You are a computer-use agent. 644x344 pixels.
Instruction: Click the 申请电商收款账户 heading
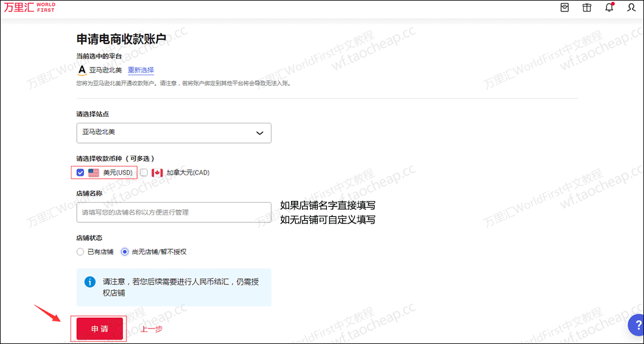coord(121,39)
